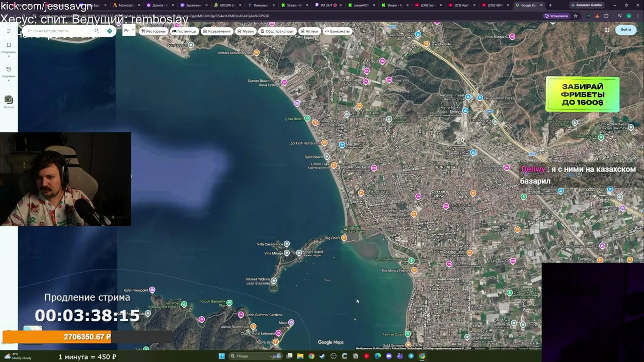Select the Big Chefs restaurant pin
644x362 pixels.
344,238
